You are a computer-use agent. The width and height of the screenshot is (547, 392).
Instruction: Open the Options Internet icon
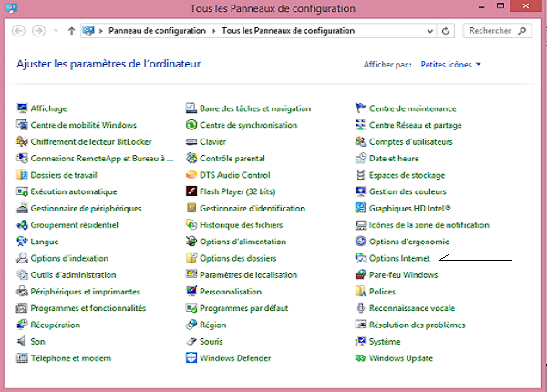tap(360, 258)
